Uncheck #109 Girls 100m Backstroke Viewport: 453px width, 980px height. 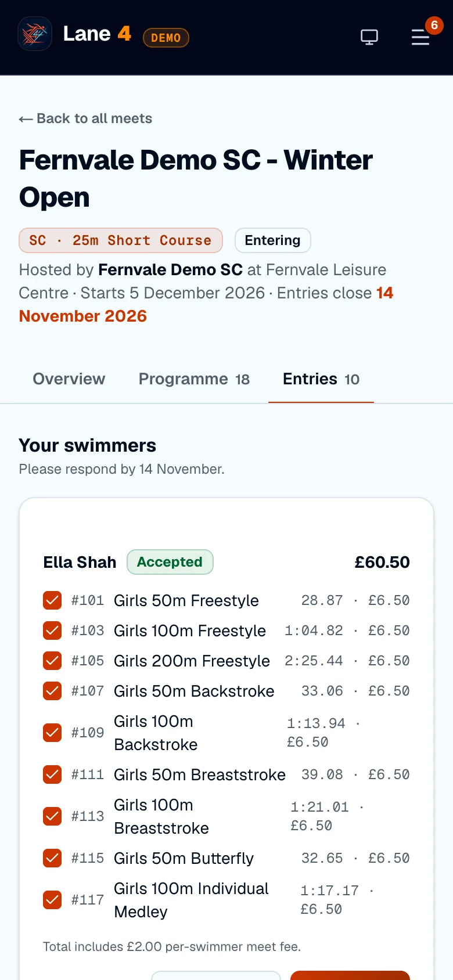52,733
